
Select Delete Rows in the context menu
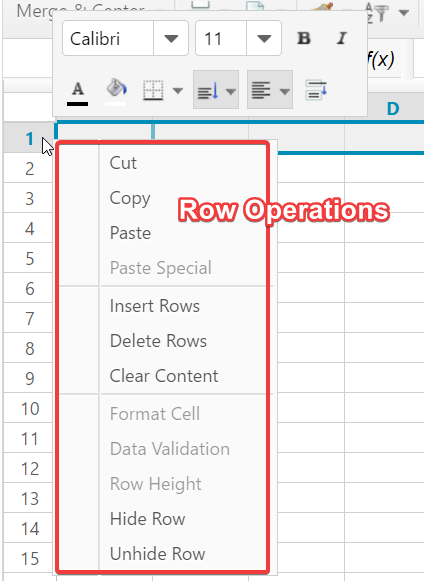tap(158, 341)
